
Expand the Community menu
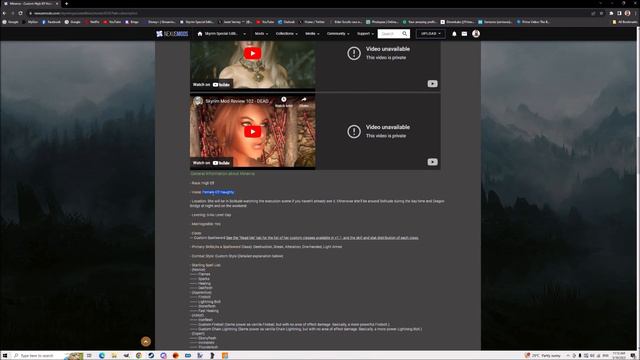338,34
